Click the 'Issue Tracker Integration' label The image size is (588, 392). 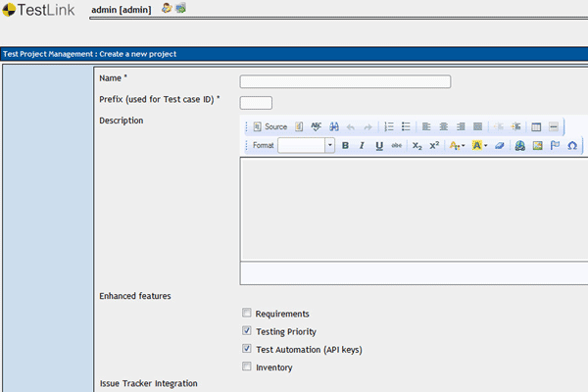(x=149, y=383)
